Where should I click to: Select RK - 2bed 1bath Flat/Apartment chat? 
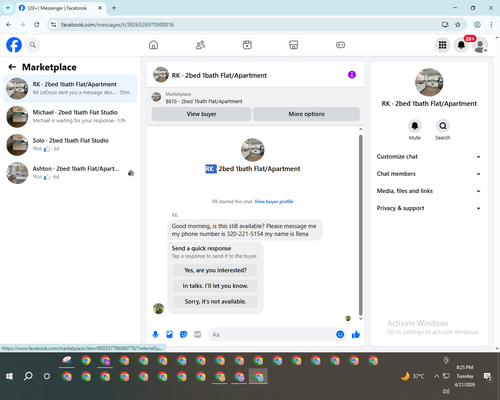coord(70,89)
